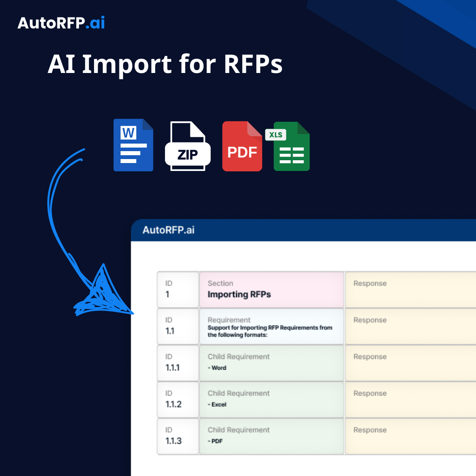
Task: Click the 'AI Import for RFPs' heading
Action: [x=165, y=64]
